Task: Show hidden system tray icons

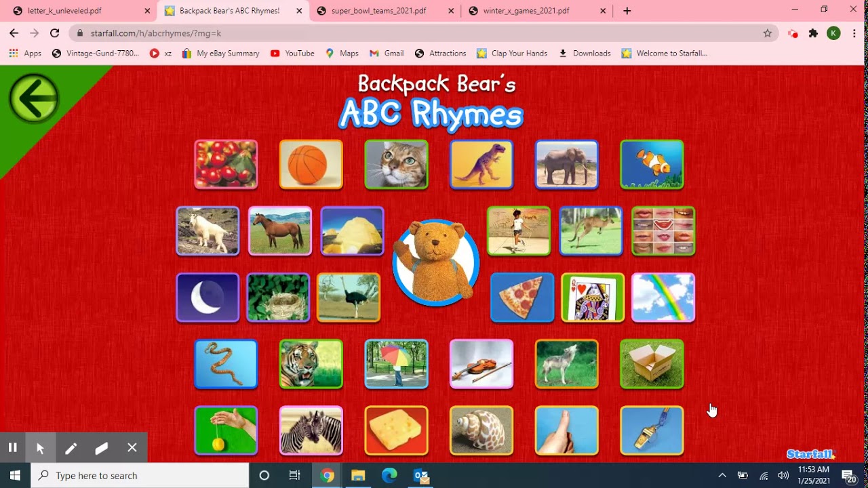Action: point(722,475)
